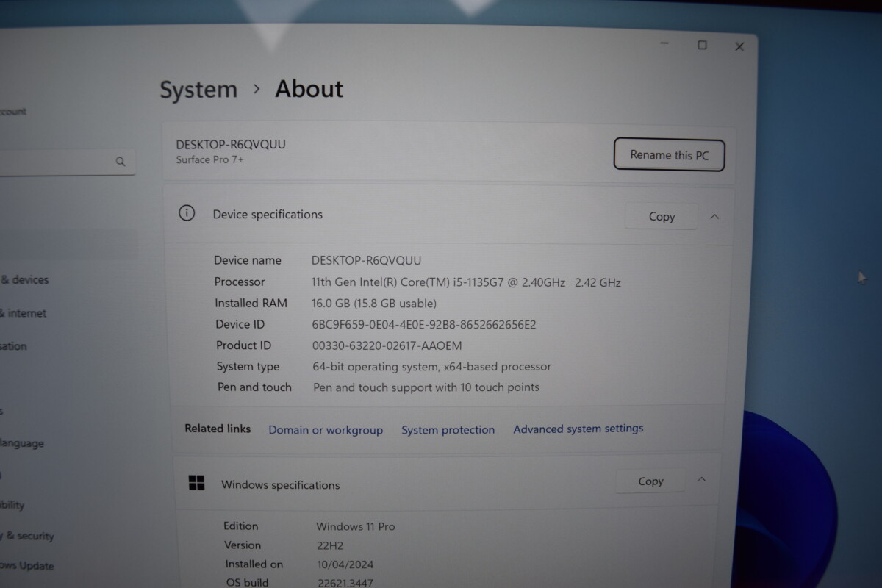Select the 11th Gen Intel Core i5-1135G7 processor value
This screenshot has height=588, width=882.
pyautogui.click(x=466, y=282)
